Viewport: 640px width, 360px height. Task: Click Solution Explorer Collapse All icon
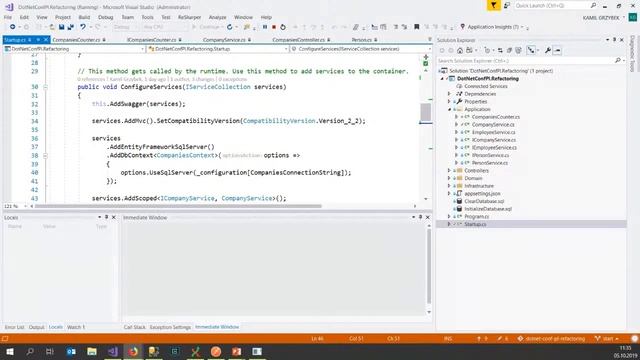pos(509,50)
